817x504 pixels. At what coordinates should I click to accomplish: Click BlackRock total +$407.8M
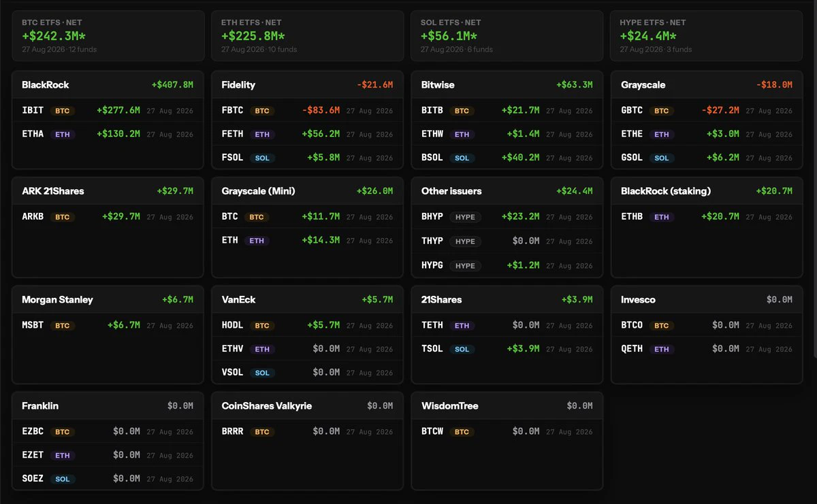point(172,85)
